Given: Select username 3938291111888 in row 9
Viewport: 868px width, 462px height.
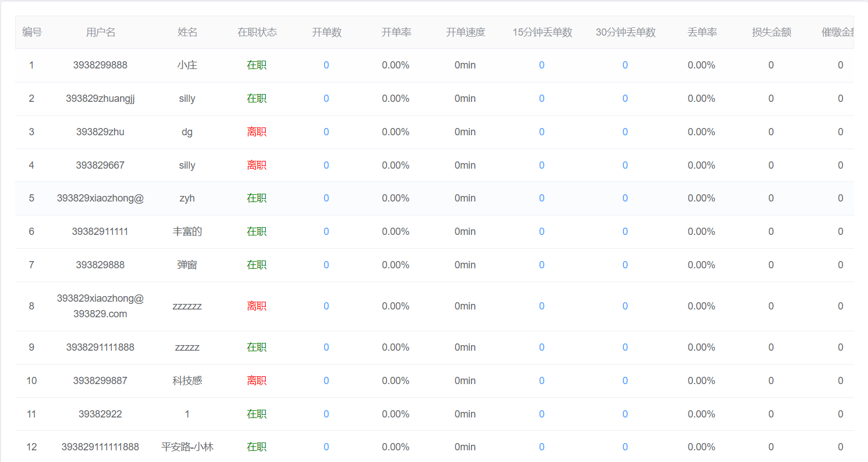Looking at the screenshot, I should click(100, 347).
